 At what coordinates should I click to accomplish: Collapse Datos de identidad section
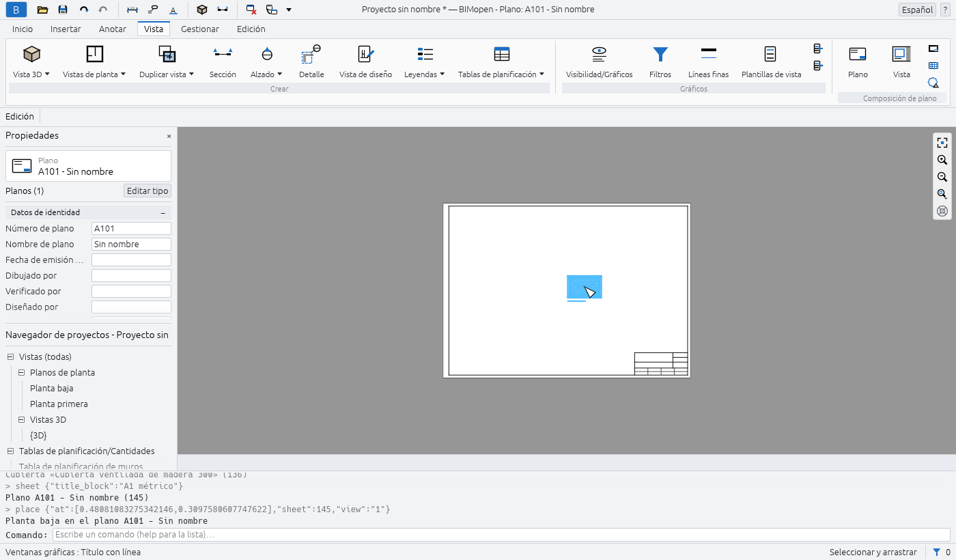pyautogui.click(x=163, y=212)
